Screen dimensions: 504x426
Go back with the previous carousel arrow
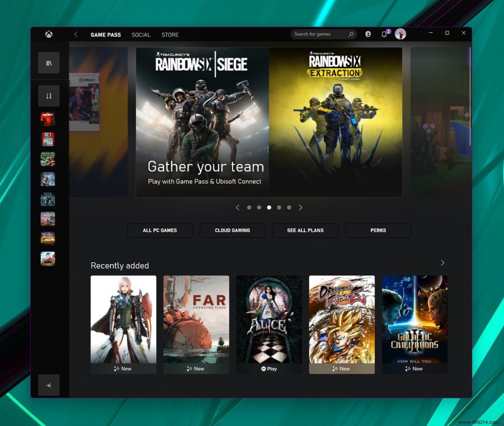(x=238, y=207)
